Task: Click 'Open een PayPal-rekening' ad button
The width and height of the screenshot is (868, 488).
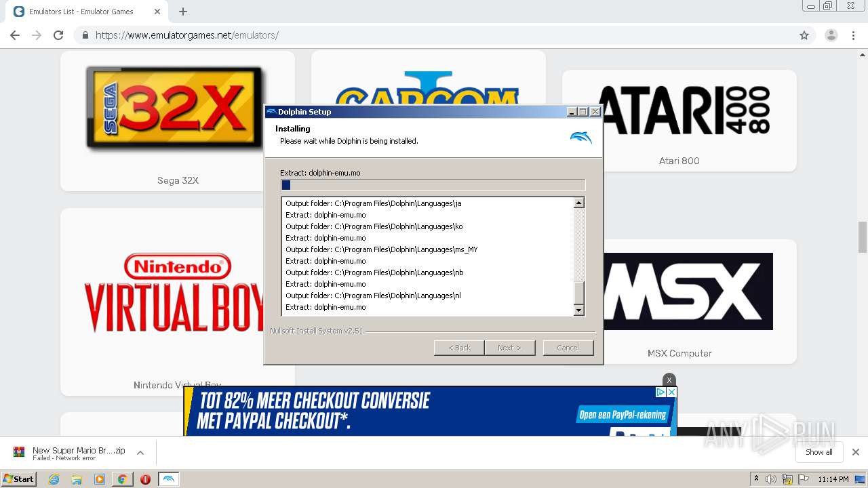Action: click(623, 414)
